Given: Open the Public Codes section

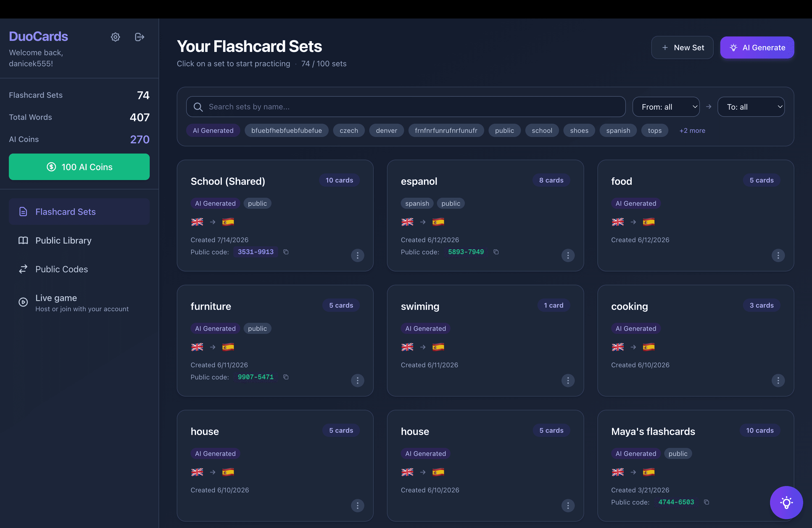Looking at the screenshot, I should point(79,269).
